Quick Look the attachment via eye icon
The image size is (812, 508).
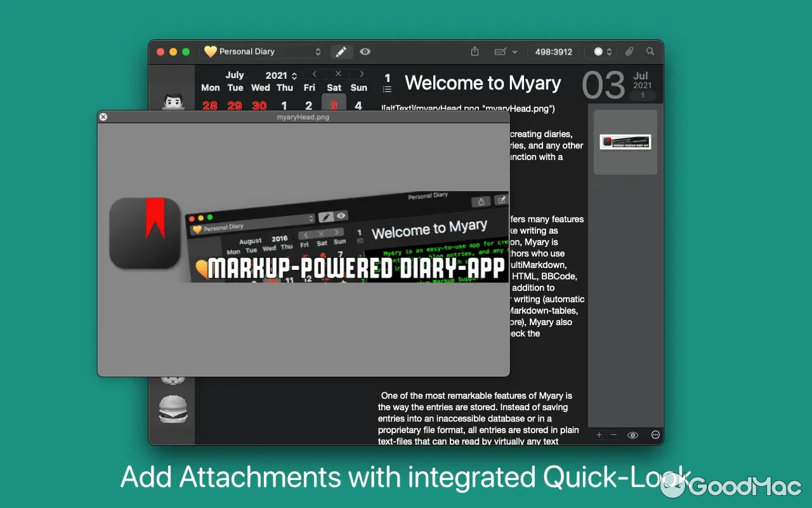pyautogui.click(x=632, y=435)
